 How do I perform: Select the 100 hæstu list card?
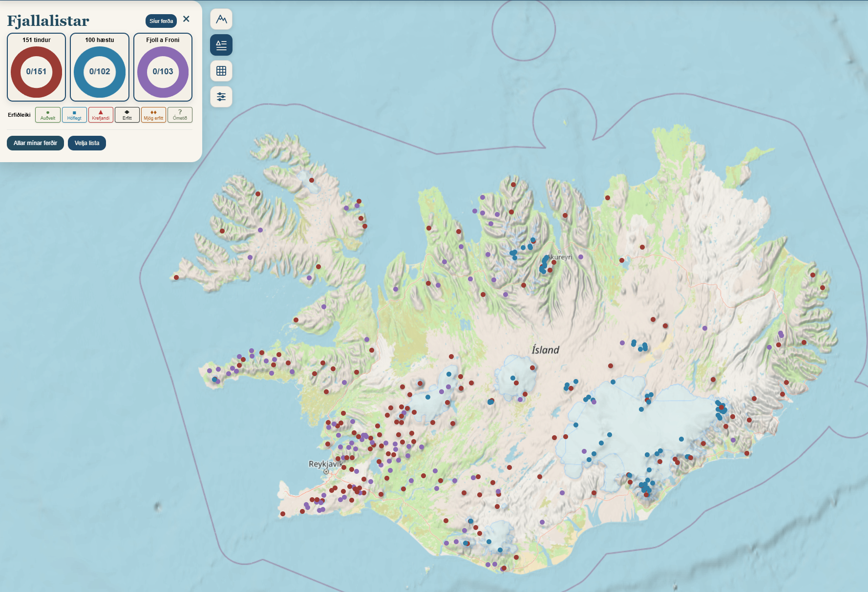(x=100, y=67)
